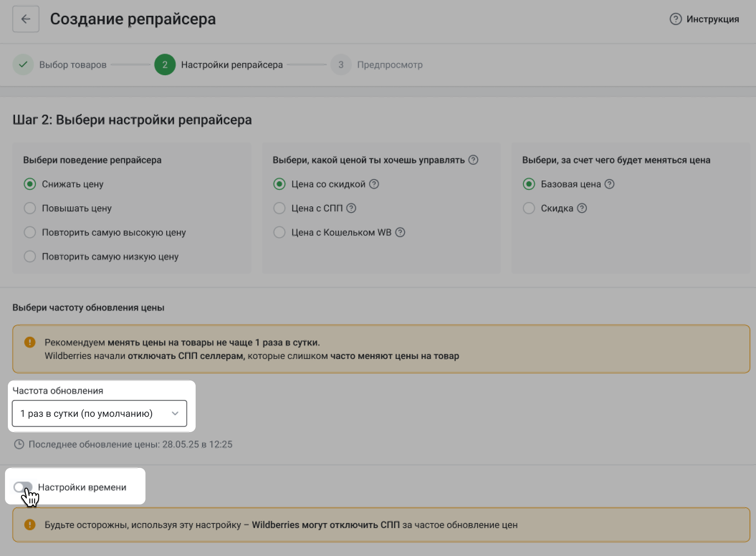Click the question mark icon beside Инструкция
756x556 pixels.
[675, 19]
